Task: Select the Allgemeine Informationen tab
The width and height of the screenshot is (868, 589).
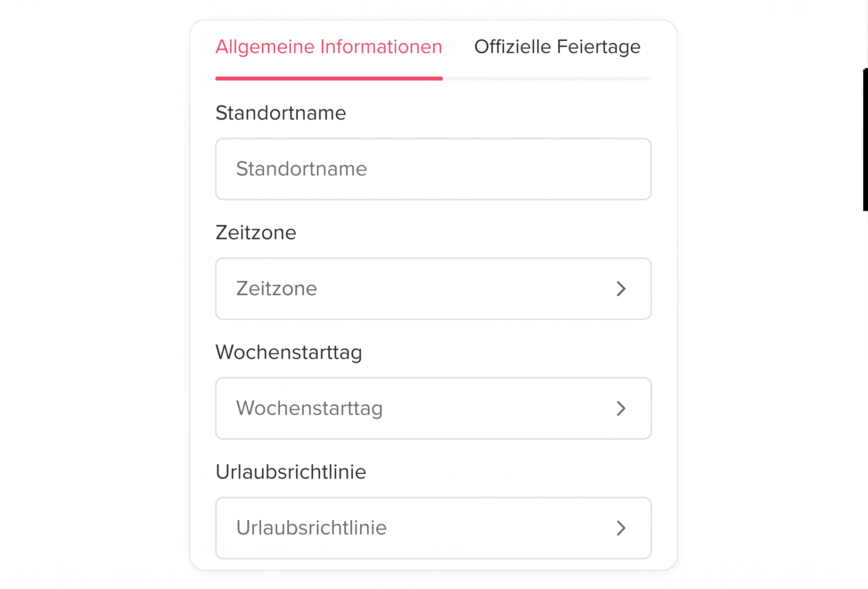Action: [329, 47]
